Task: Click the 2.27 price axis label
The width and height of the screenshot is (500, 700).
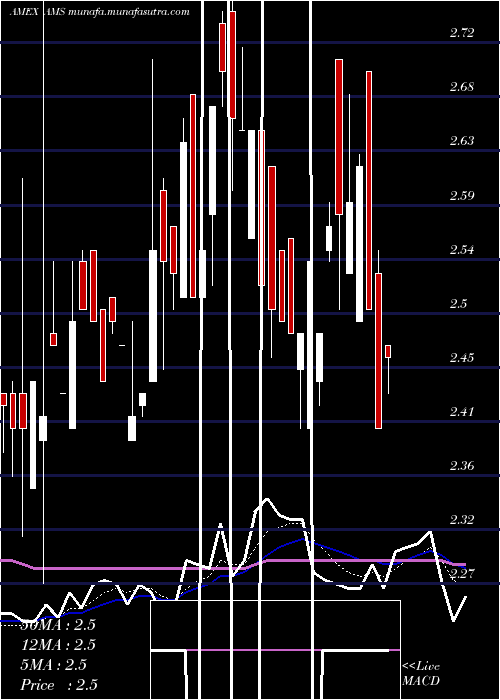Action: click(x=462, y=573)
